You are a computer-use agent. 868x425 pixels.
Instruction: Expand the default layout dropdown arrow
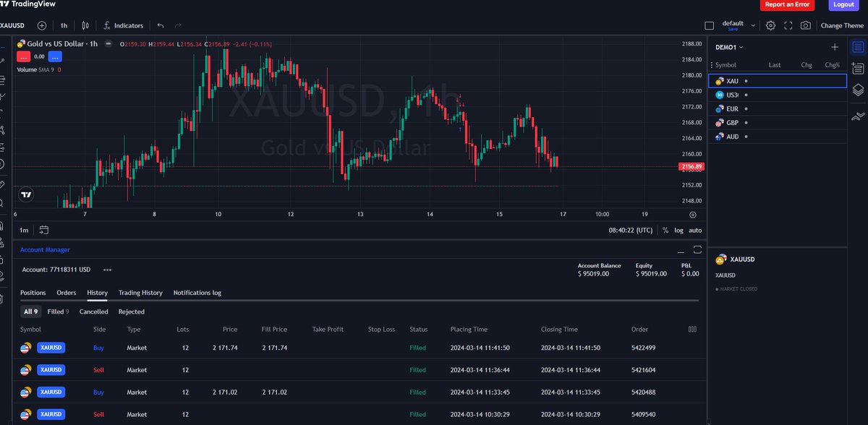coord(754,25)
